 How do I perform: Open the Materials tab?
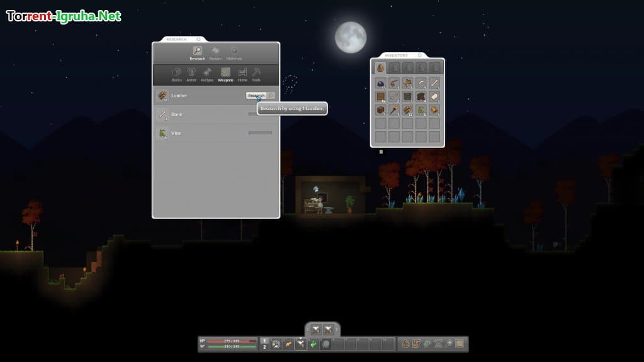coord(234,52)
